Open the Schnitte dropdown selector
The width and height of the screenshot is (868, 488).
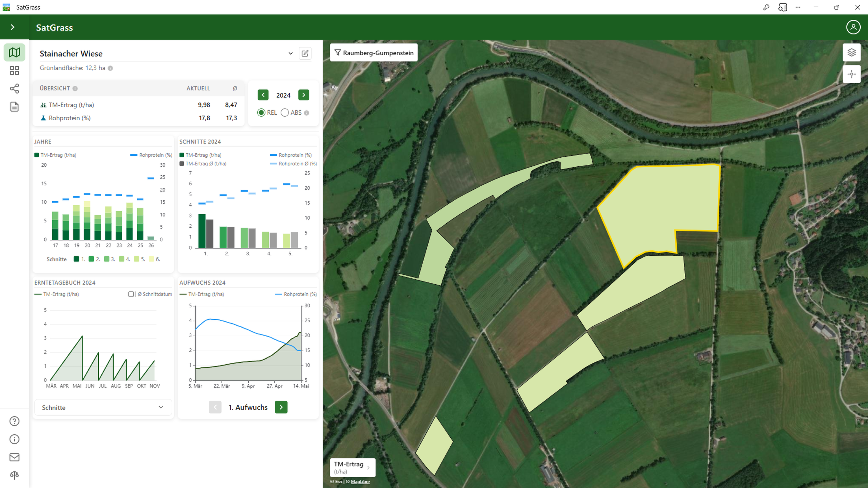[103, 407]
